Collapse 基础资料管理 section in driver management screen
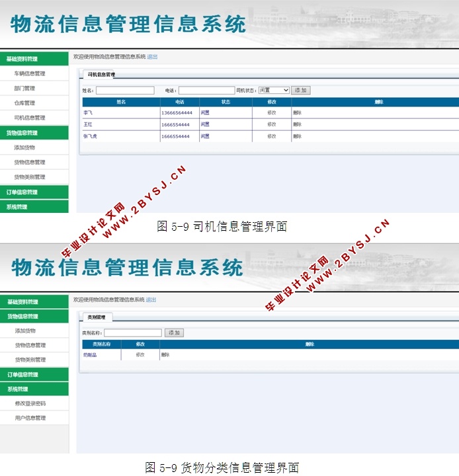Screen dimensions: 459x476 [x=34, y=59]
